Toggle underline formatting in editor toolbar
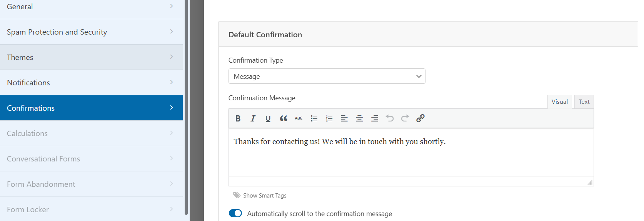 [x=268, y=118]
